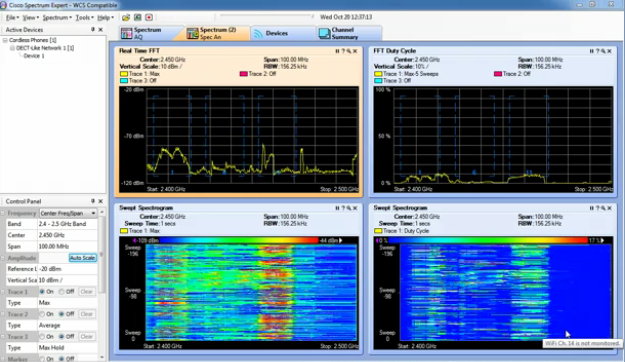Click the -44 dBm spectrogram color scale arrow

click(x=341, y=240)
